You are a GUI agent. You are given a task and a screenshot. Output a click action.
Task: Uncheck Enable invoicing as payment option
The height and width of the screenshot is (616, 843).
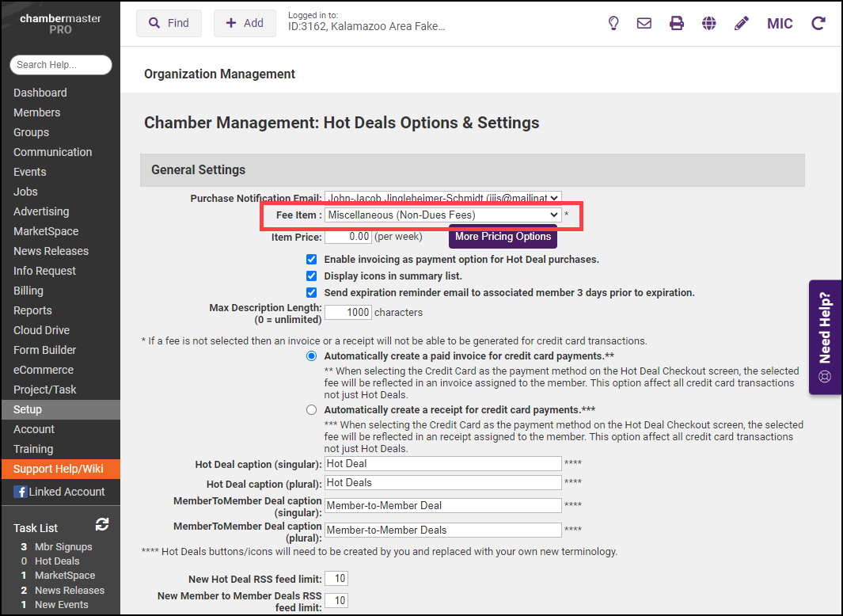[312, 259]
